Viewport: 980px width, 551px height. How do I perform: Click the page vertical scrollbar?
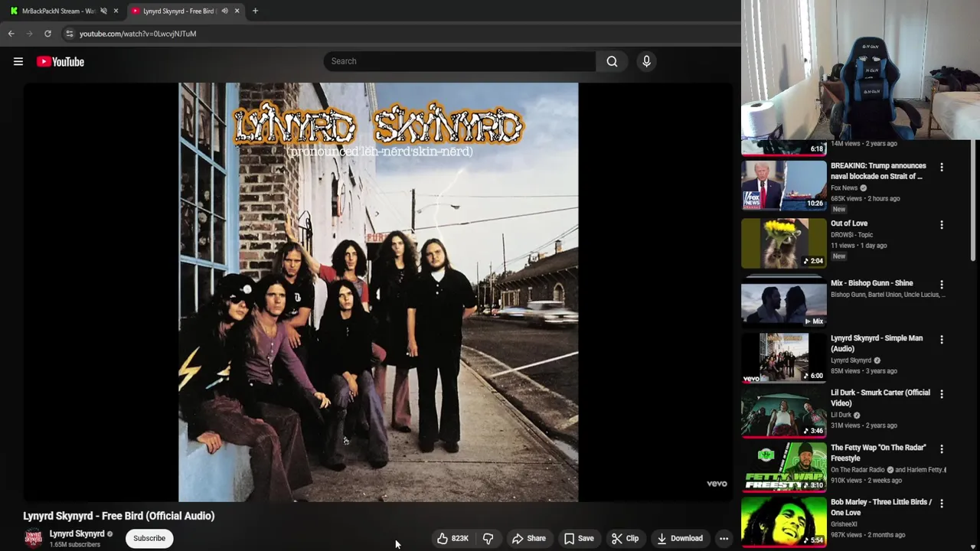pos(975,201)
